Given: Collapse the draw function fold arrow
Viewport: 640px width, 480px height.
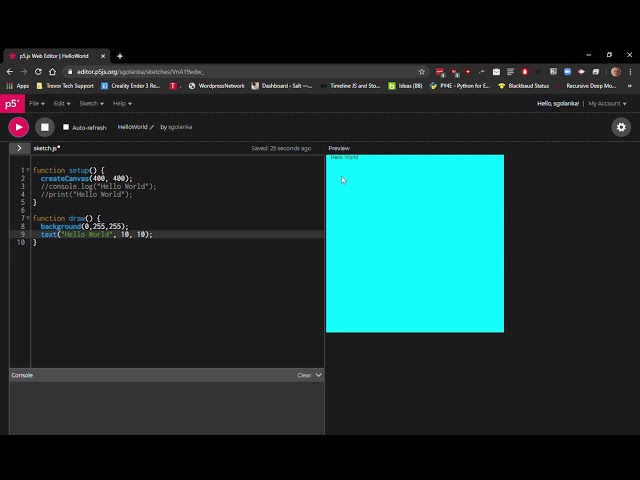Looking at the screenshot, I should coord(28,218).
